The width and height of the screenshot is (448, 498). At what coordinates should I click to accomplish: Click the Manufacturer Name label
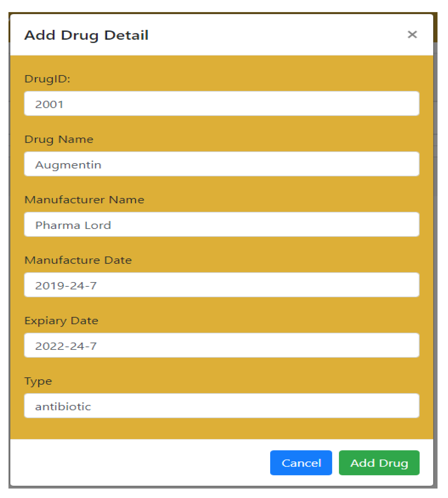click(84, 200)
